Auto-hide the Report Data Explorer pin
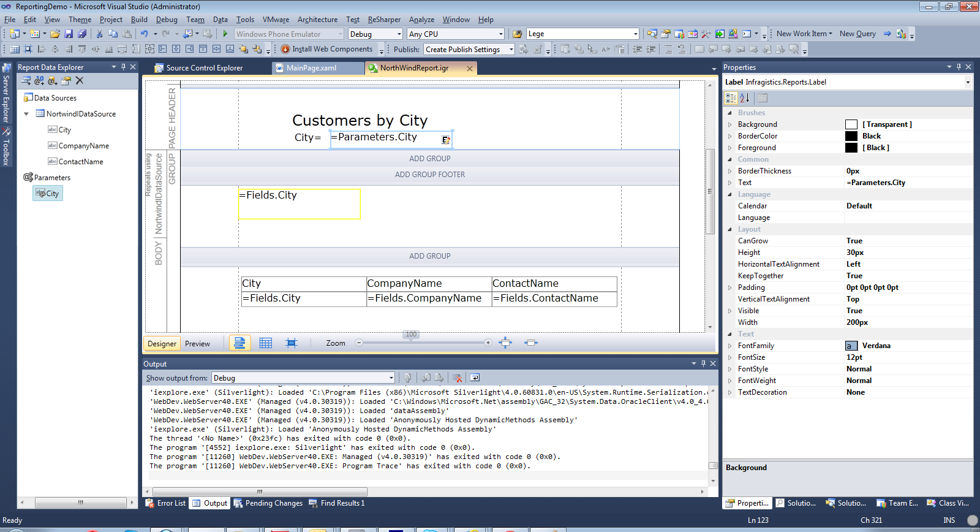Viewport: 980px width, 532px height. [x=123, y=67]
